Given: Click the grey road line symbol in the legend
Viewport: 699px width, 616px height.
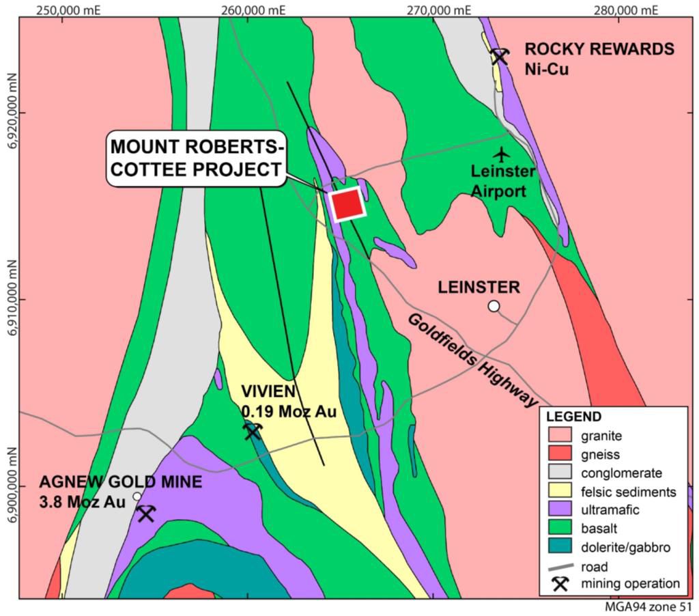Looking at the screenshot, I should [562, 567].
